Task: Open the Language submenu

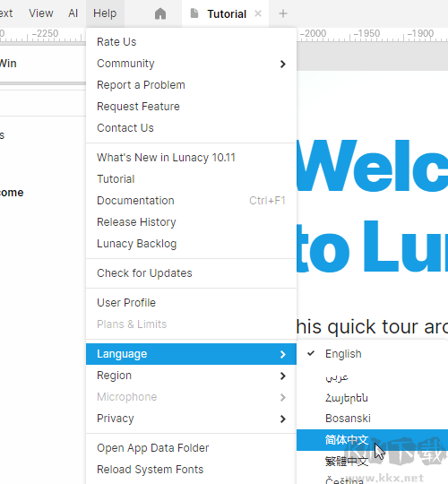Action: [191, 354]
